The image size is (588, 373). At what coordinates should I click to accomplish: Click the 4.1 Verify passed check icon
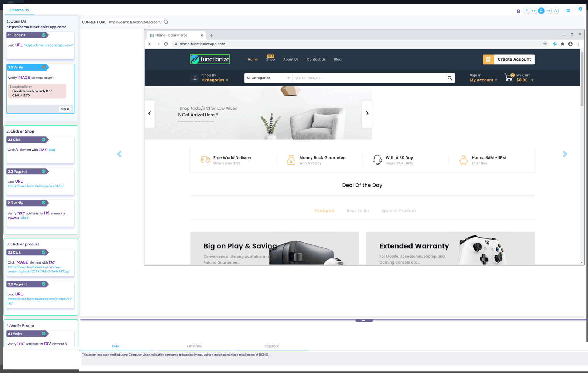tap(44, 333)
